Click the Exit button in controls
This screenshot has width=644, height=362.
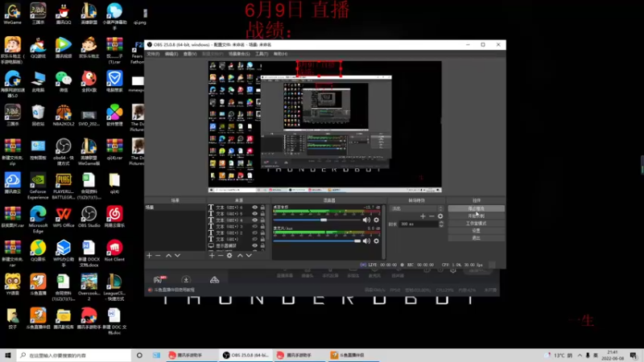click(x=476, y=238)
